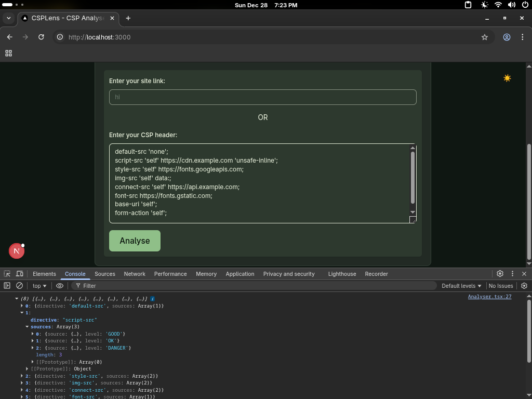Toggle the device toolbar icon
This screenshot has width=532, height=399.
pyautogui.click(x=20, y=274)
